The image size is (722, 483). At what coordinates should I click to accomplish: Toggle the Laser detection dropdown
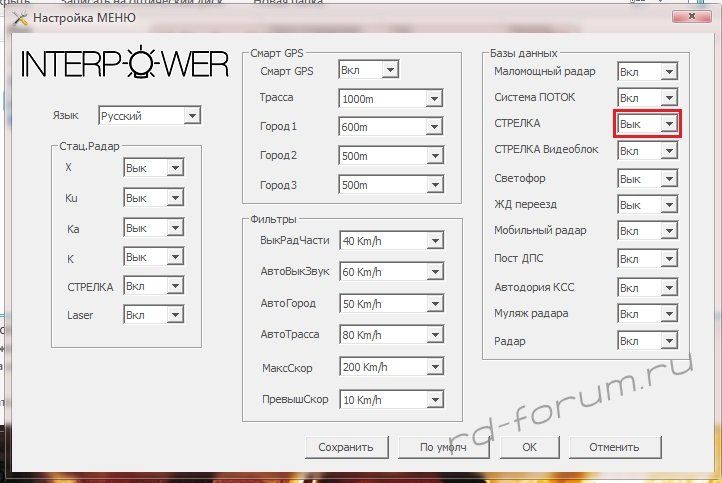[x=153, y=315]
